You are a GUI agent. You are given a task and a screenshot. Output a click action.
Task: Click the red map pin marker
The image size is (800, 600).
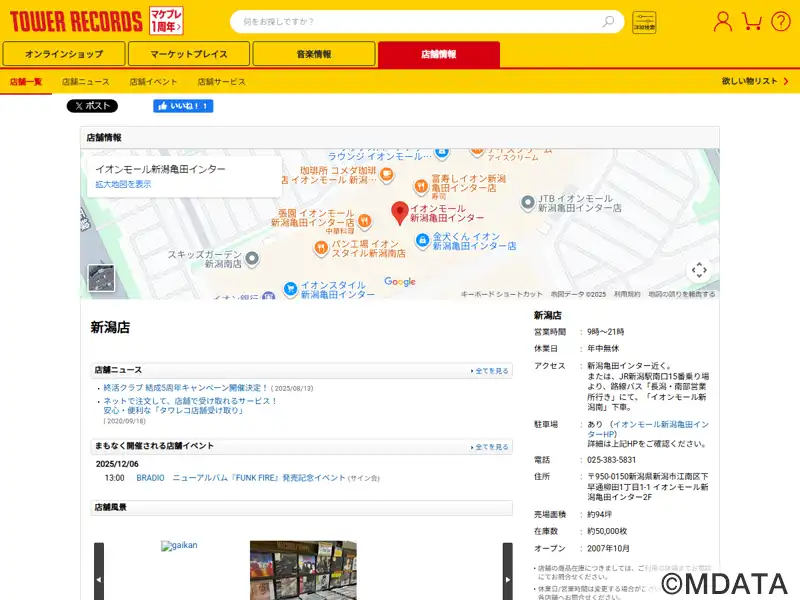tap(399, 212)
